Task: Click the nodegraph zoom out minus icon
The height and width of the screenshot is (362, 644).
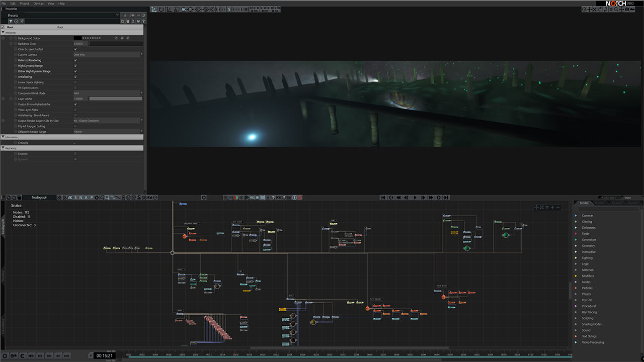Action: (x=557, y=207)
